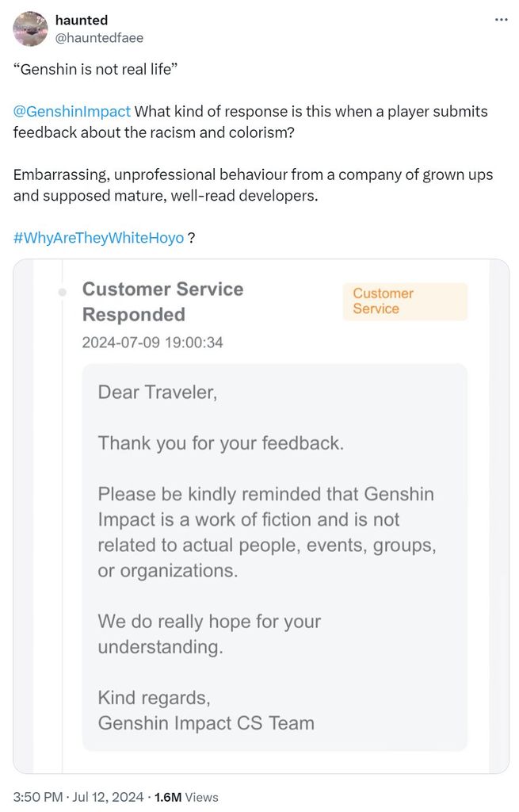Image resolution: width=519 pixels, height=812 pixels.
Task: Click "Thank you for your feedback." line
Action: coord(220,442)
